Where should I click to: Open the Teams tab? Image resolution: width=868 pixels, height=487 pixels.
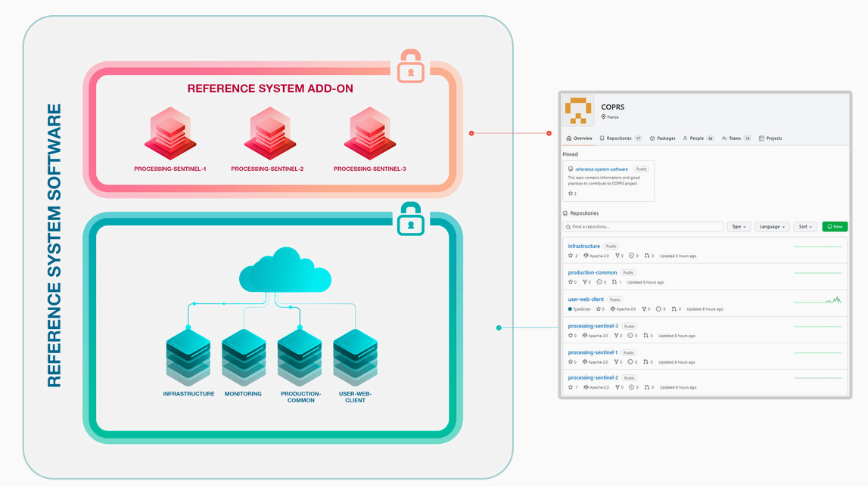pyautogui.click(x=735, y=138)
